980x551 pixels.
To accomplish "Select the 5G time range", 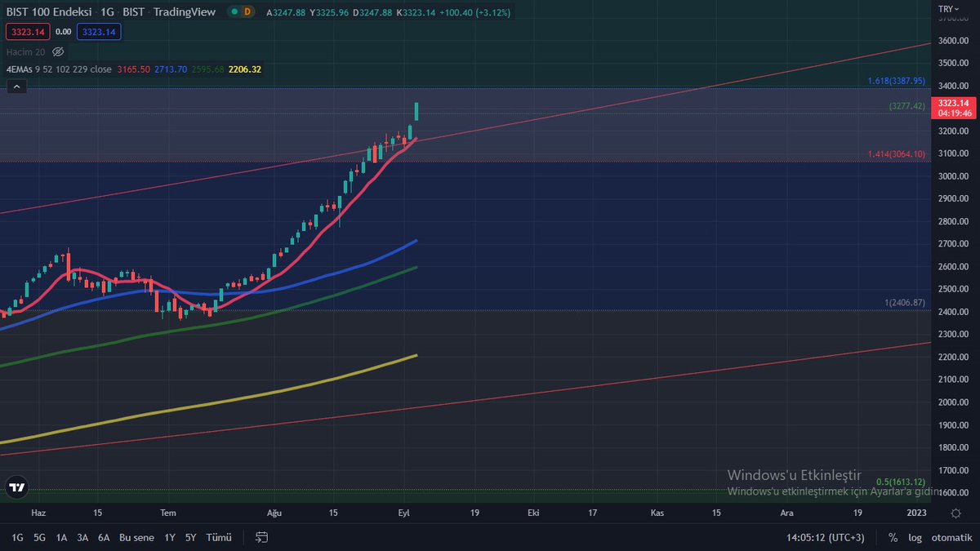I will [x=39, y=537].
